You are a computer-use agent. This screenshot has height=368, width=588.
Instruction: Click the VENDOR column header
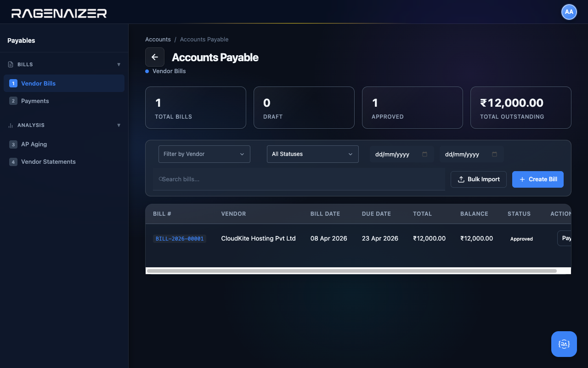tap(234, 214)
